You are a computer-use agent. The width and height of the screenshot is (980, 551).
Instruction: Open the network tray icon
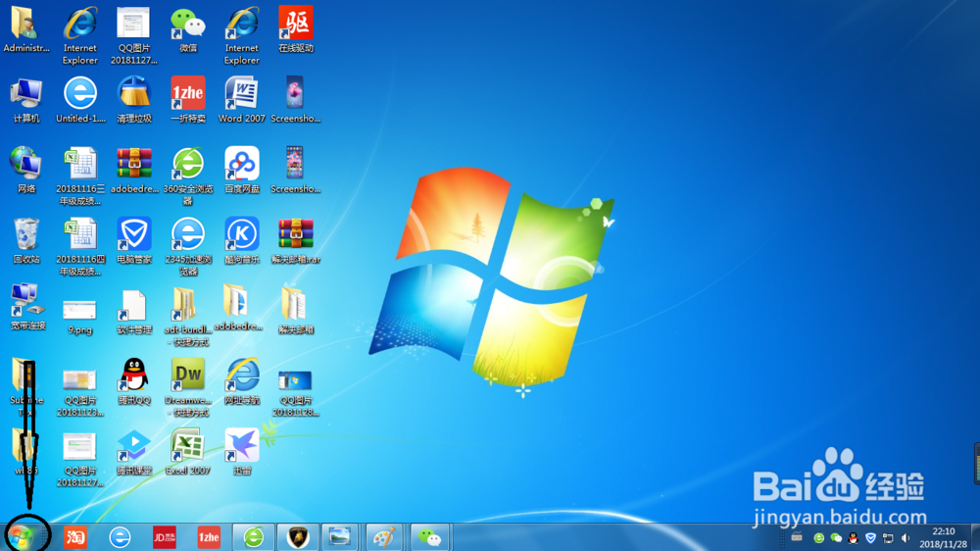(x=888, y=538)
